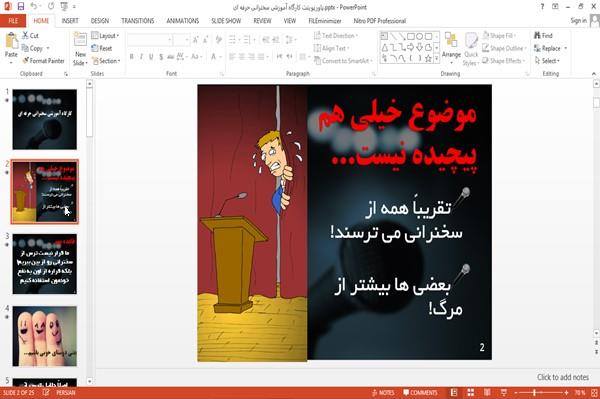Screen dimensions: 600x399
Task: Switch to Normal view in the status bar
Action: [454, 393]
